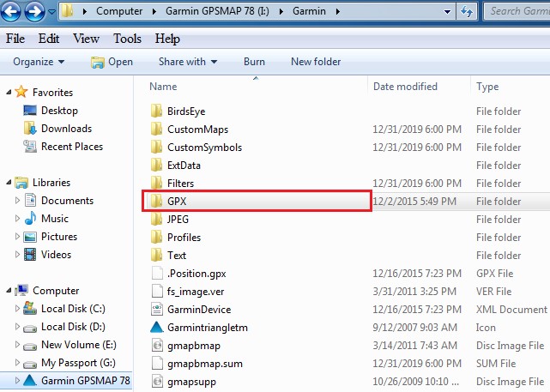This screenshot has height=392, width=550.
Task: Sort by the Type column header
Action: [x=487, y=87]
